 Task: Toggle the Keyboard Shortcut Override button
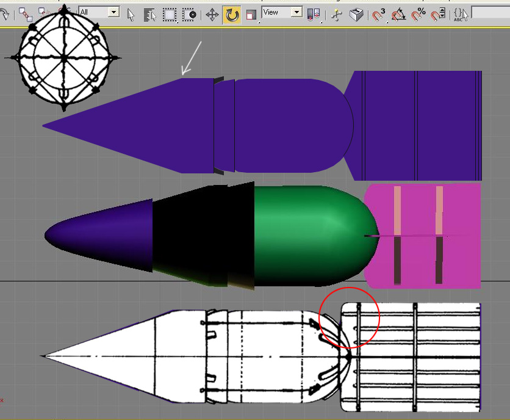tap(356, 15)
